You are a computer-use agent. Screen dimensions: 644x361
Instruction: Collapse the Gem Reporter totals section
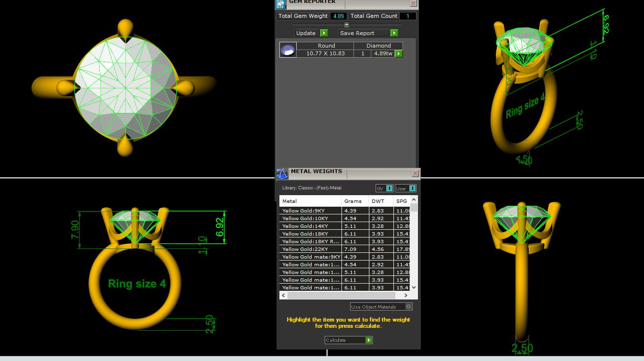point(346,25)
